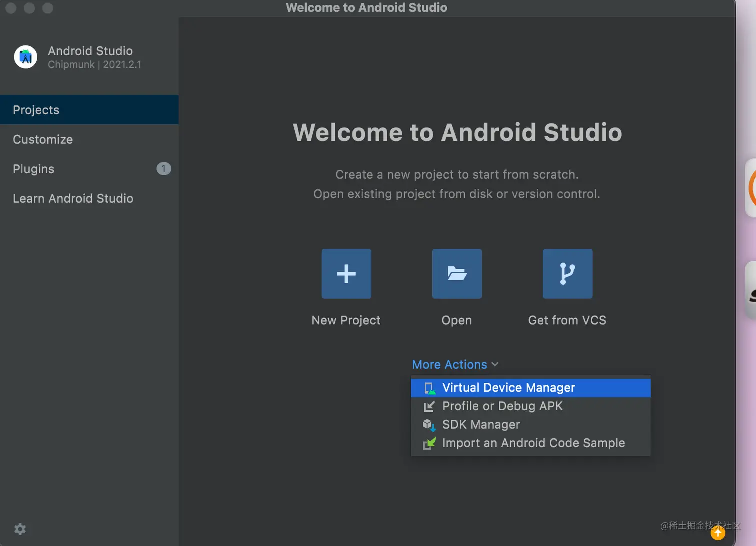This screenshot has height=546, width=756.
Task: Open settings via the gear icon
Action: [20, 529]
